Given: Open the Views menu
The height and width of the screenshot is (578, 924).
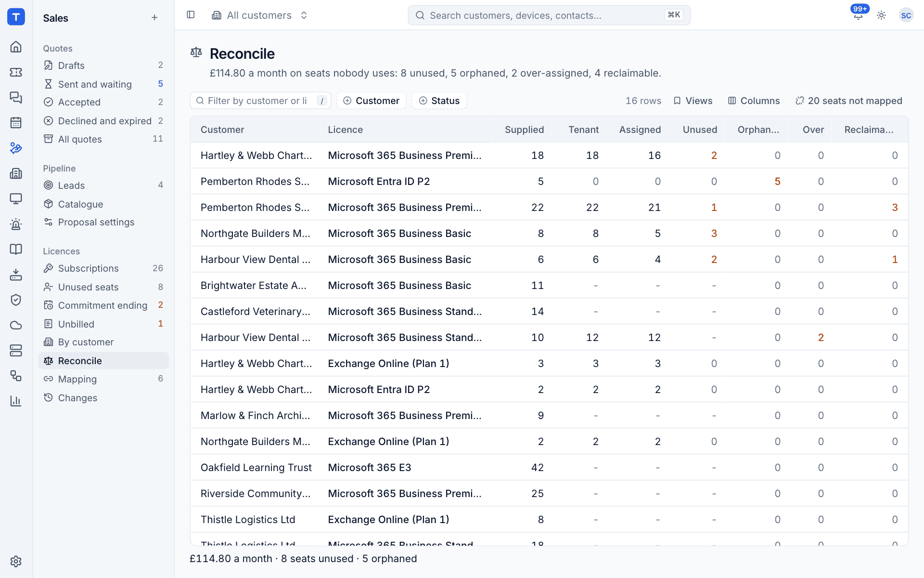Looking at the screenshot, I should tap(693, 101).
